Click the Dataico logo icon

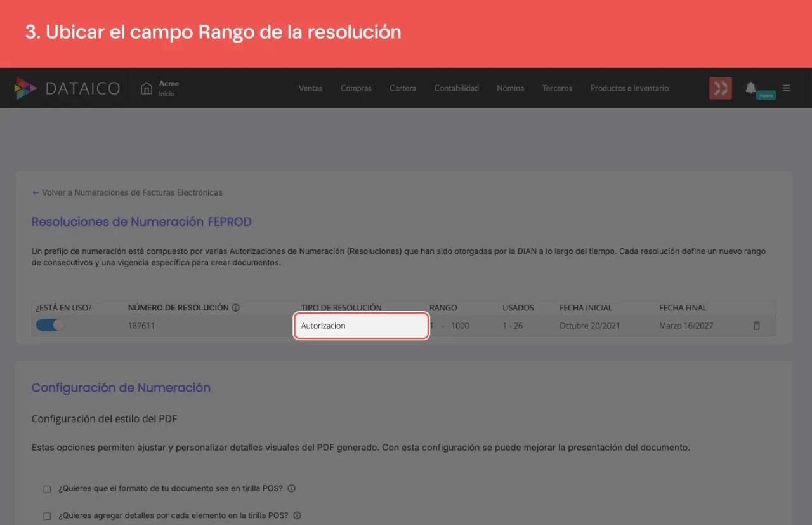click(25, 88)
